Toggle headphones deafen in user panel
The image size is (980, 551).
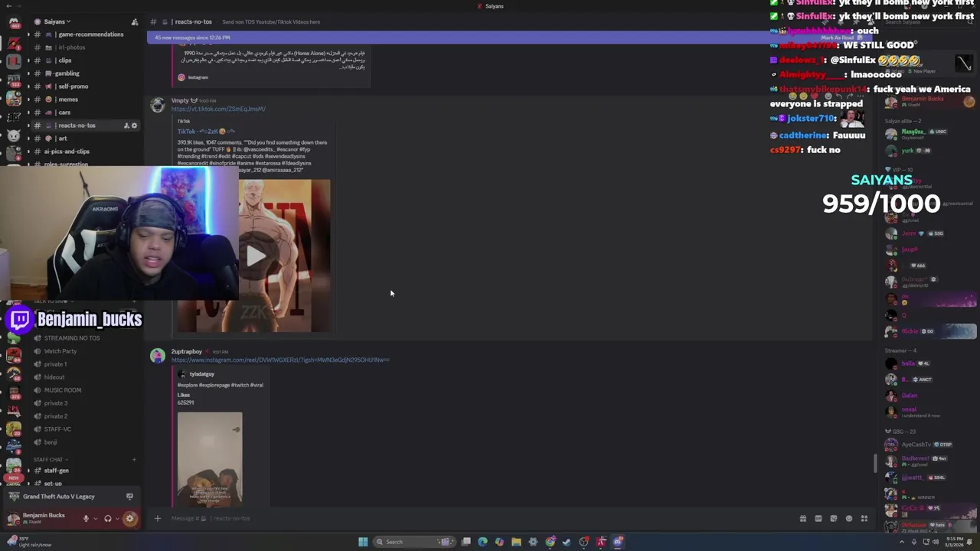(107, 519)
